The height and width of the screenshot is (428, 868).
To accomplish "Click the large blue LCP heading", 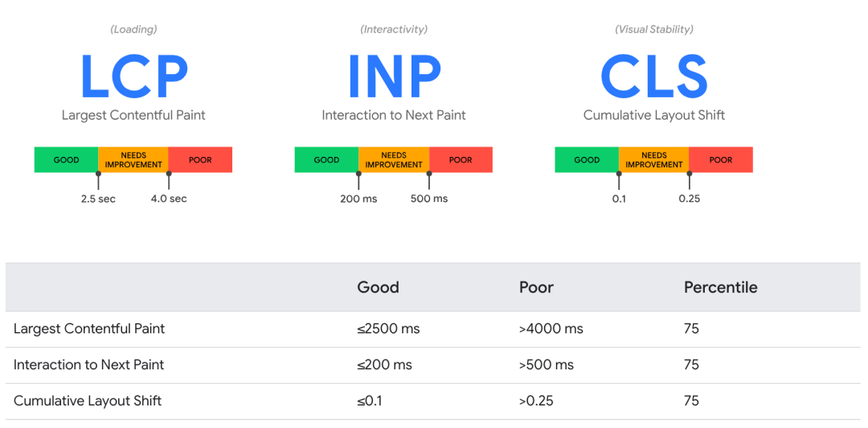I will 133,77.
